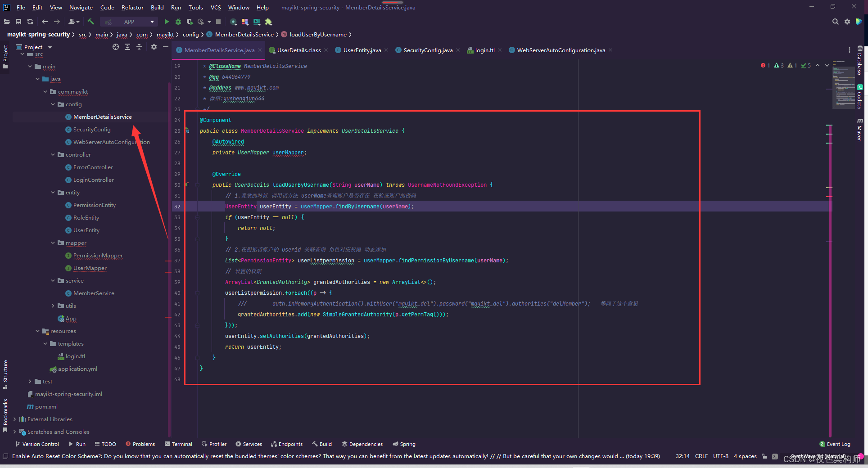
Task: Toggle the Maven tool window stripe
Action: 860,130
